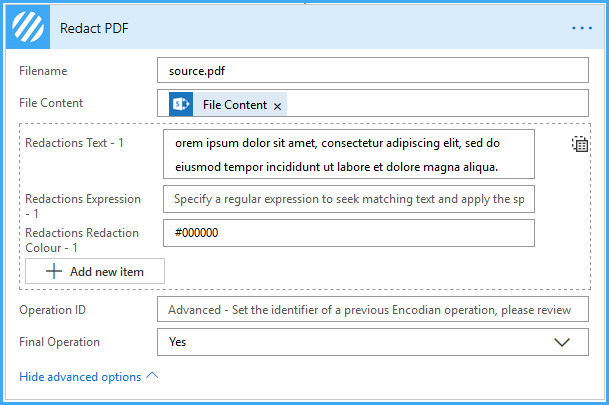Open the three-dot action menu

click(x=582, y=28)
